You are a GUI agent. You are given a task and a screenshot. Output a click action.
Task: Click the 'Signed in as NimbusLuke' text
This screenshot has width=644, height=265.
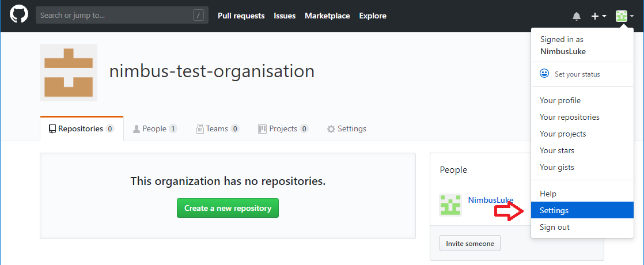[563, 46]
